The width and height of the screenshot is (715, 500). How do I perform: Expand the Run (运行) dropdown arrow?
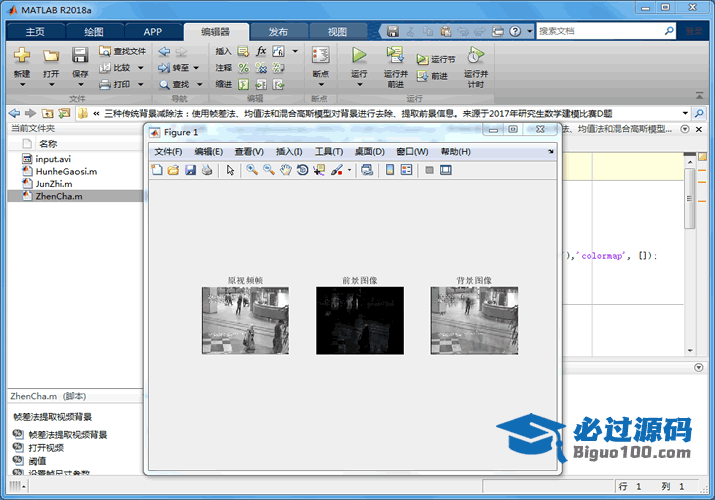[359, 85]
